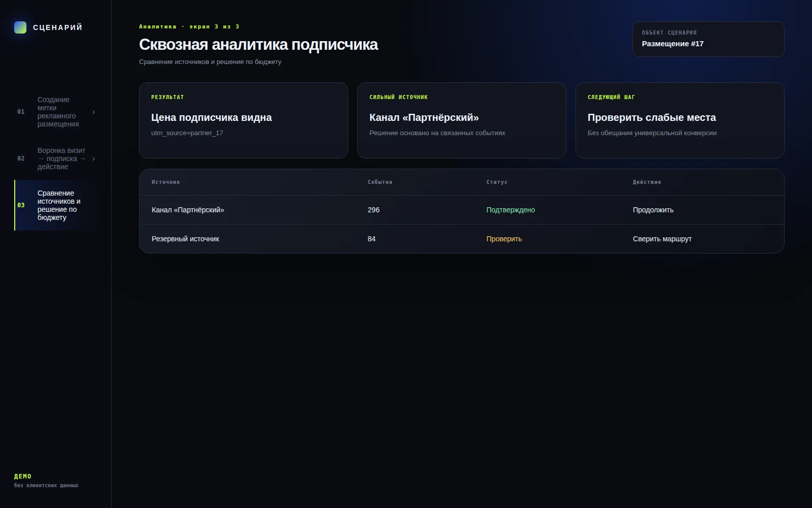This screenshot has width=812, height=508.
Task: Click the Без обещания универсальной конверсии text
Action: pyautogui.click(x=652, y=133)
